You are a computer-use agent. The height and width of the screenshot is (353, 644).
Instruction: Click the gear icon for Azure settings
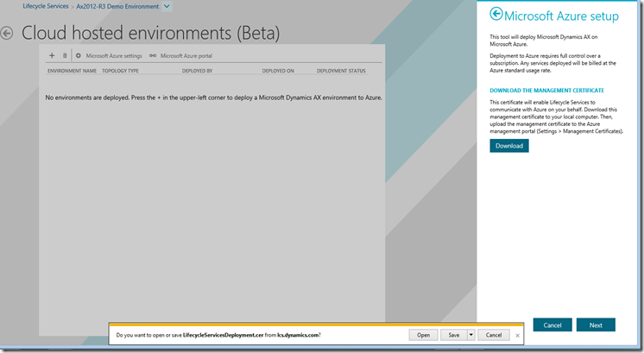(78, 55)
